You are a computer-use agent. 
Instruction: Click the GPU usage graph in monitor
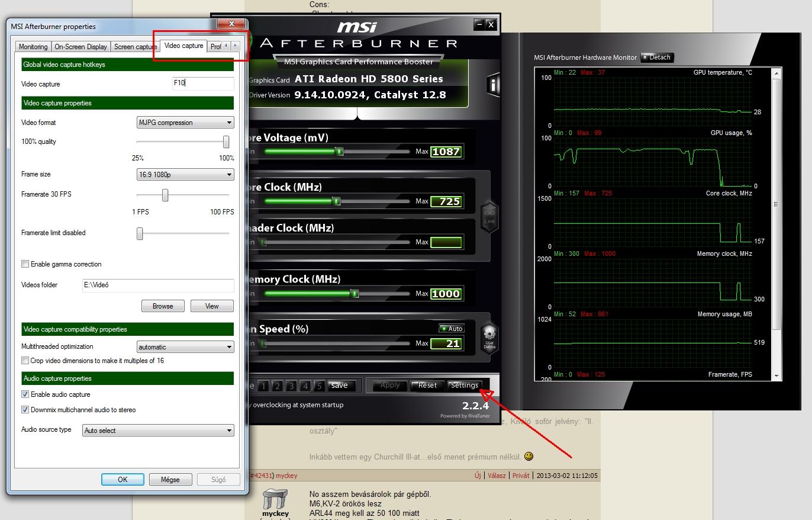[x=652, y=162]
